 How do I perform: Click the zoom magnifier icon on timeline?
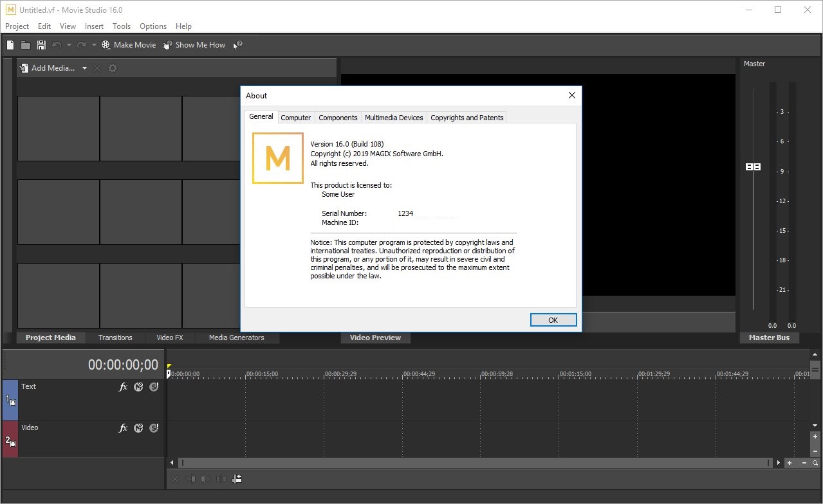(815, 463)
